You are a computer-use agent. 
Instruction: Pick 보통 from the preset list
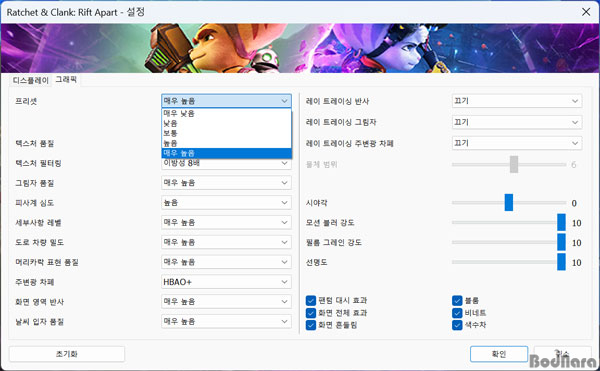[x=226, y=133]
